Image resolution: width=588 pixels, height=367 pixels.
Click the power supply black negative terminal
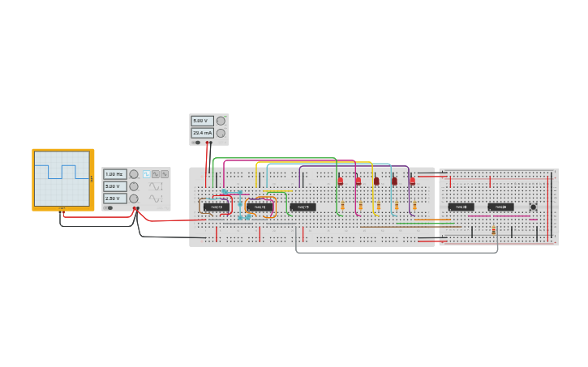pos(210,143)
